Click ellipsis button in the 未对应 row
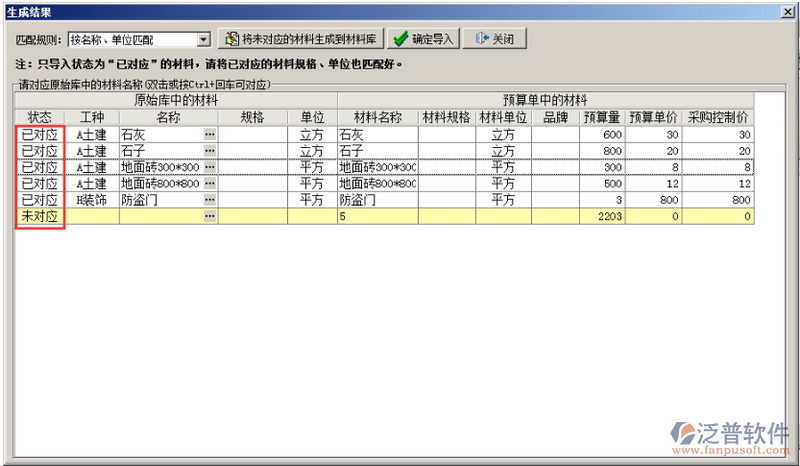The height and width of the screenshot is (466, 800). 210,216
